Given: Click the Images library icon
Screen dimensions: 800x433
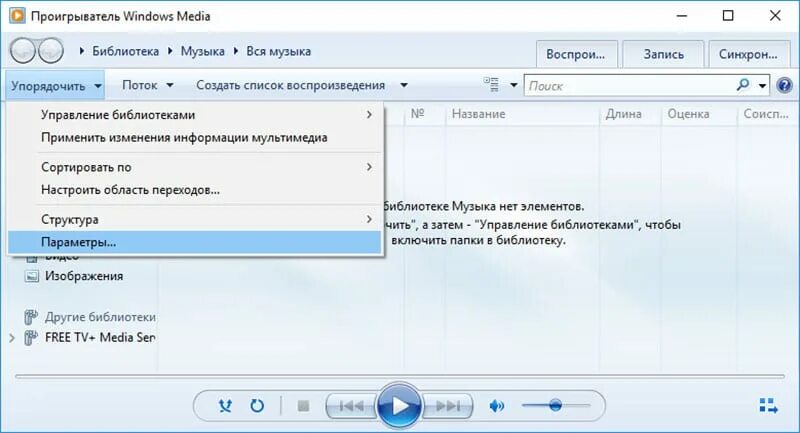Looking at the screenshot, I should [x=32, y=276].
